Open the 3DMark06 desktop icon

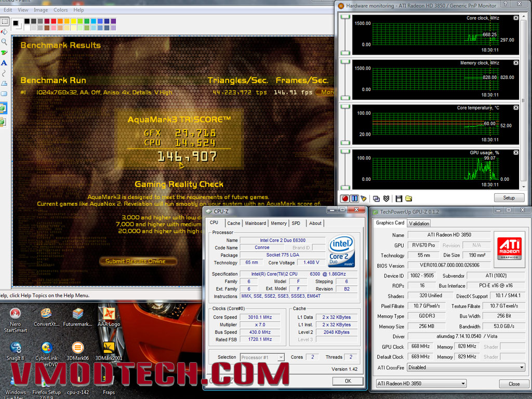(78, 351)
